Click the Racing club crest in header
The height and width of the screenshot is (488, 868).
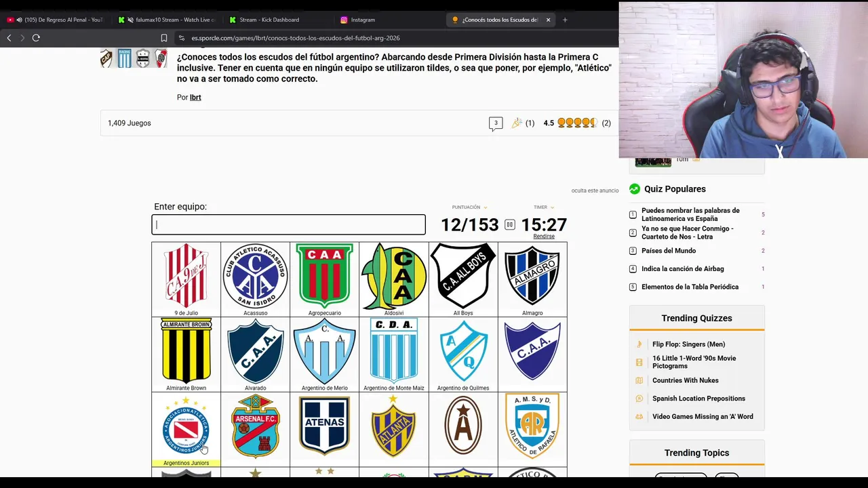124,58
